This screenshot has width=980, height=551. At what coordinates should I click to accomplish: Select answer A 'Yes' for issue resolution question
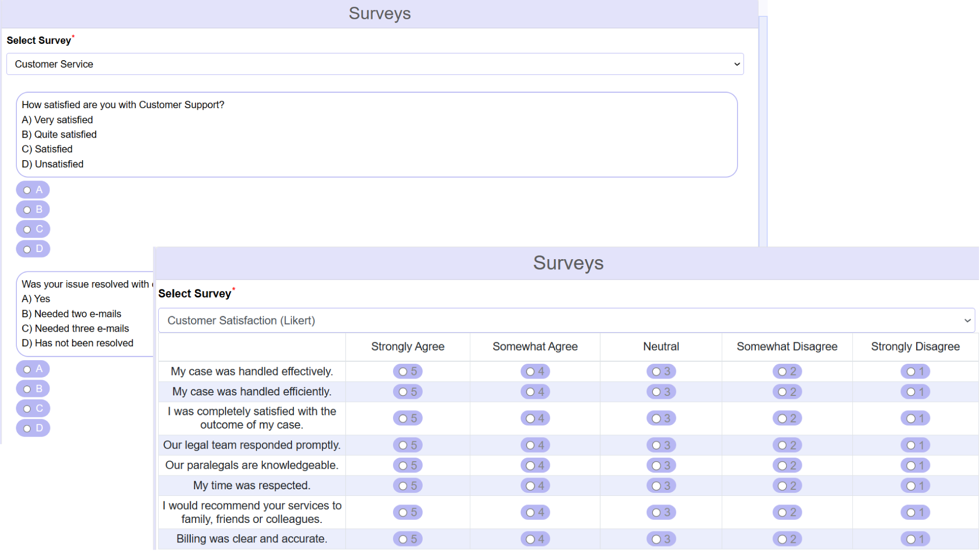click(x=33, y=368)
